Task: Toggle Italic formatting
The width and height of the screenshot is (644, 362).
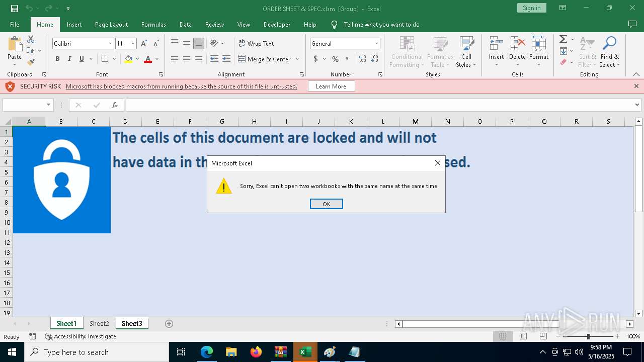Action: (69, 59)
